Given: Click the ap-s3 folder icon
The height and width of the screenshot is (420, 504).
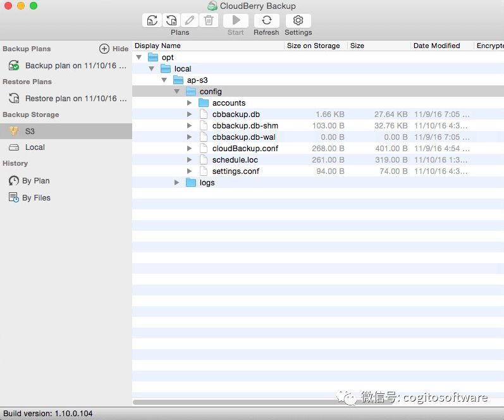Looking at the screenshot, I should (x=178, y=80).
